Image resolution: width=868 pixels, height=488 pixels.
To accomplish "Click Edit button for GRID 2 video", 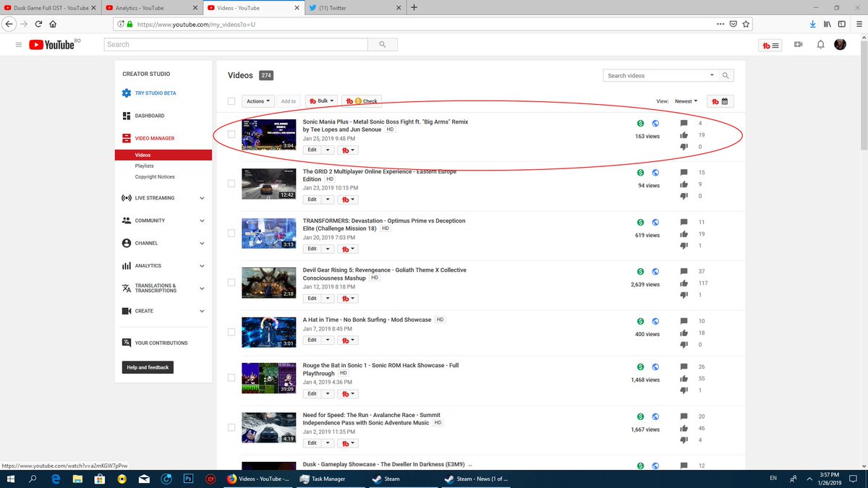I will (312, 199).
